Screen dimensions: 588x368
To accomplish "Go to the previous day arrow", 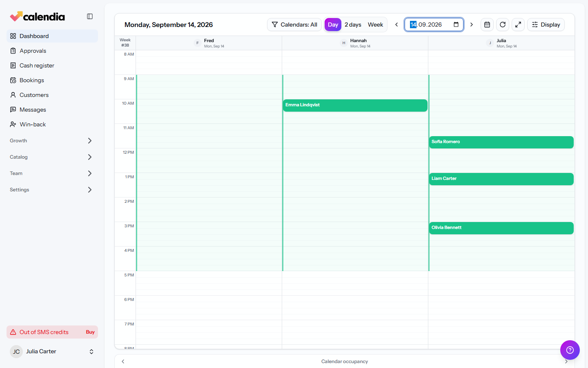I will click(396, 25).
